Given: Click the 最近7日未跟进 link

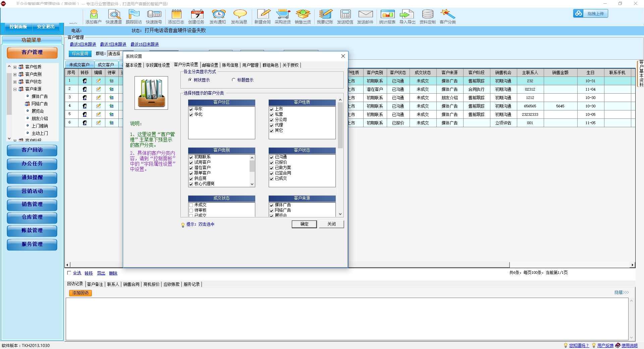Looking at the screenshot, I should tap(113, 44).
